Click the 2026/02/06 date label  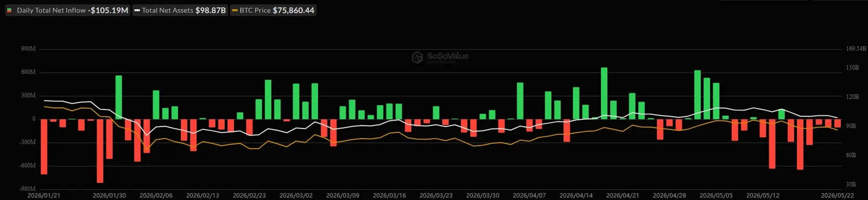(156, 195)
